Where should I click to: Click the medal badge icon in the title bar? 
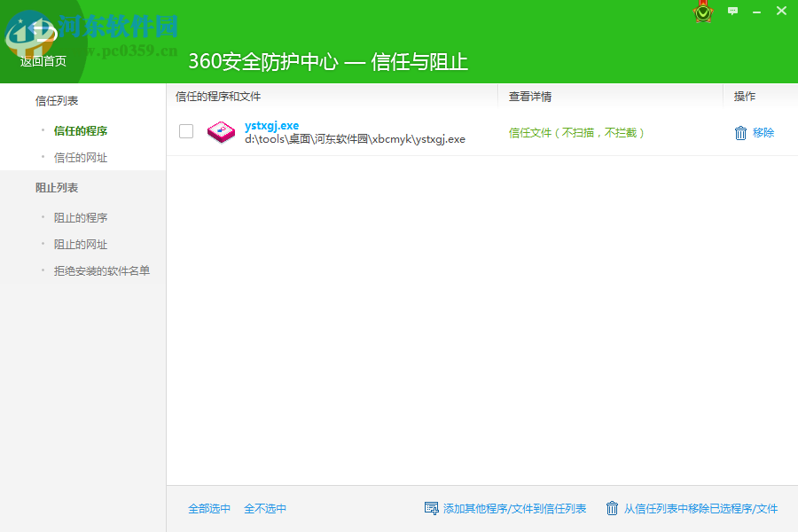(702, 12)
